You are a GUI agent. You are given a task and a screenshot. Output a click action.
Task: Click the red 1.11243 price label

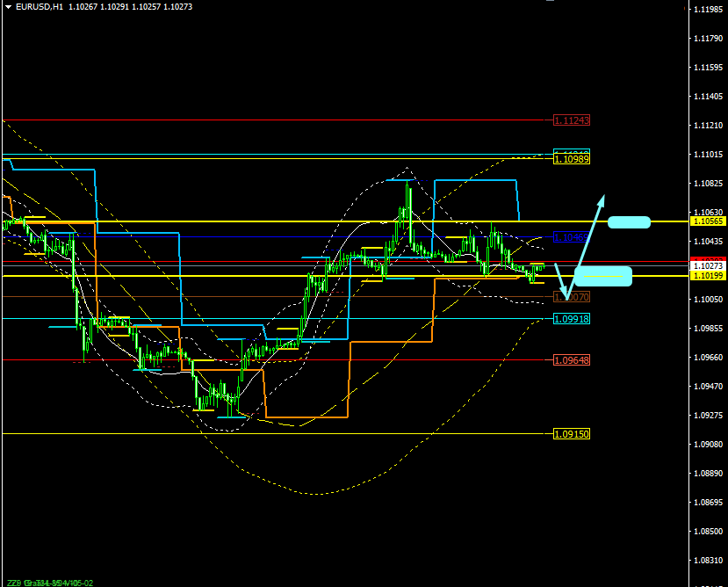click(571, 120)
